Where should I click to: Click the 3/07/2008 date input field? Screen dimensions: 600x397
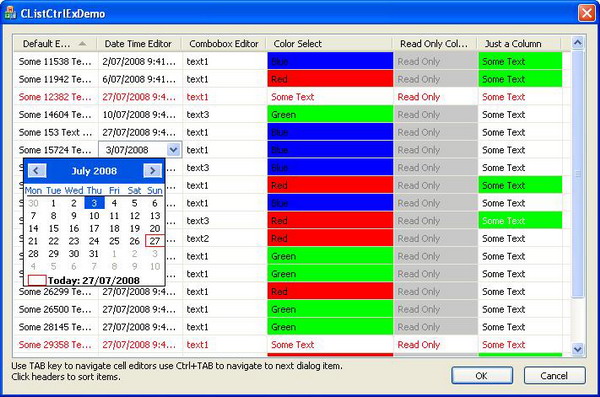tap(133, 150)
